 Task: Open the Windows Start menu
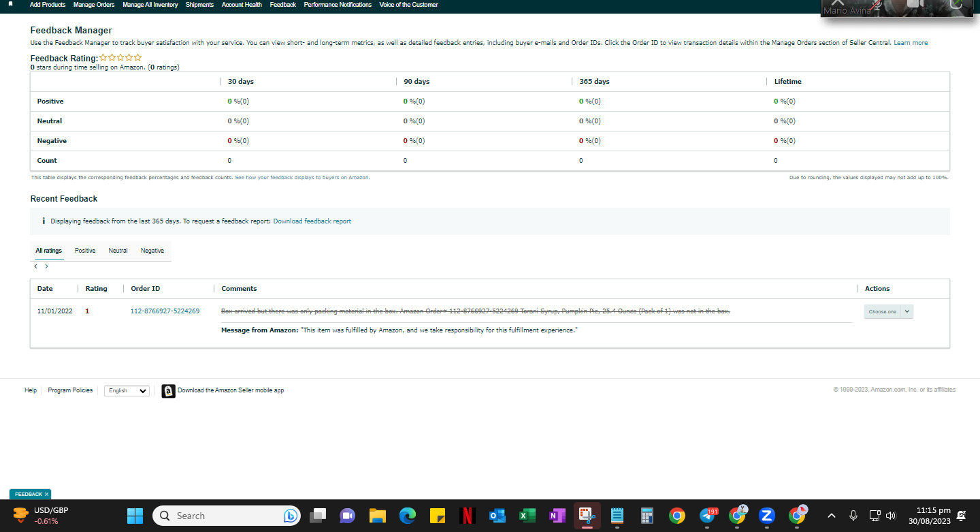point(135,516)
